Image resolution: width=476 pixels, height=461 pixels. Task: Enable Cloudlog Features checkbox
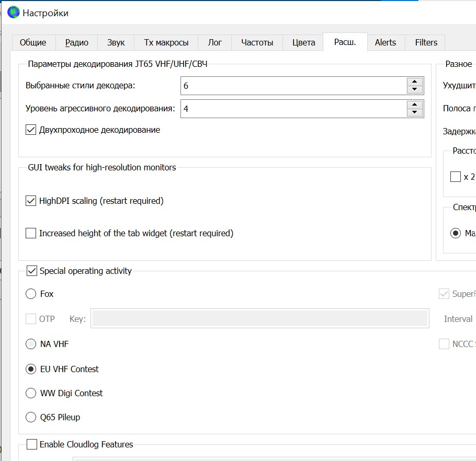[x=31, y=444]
